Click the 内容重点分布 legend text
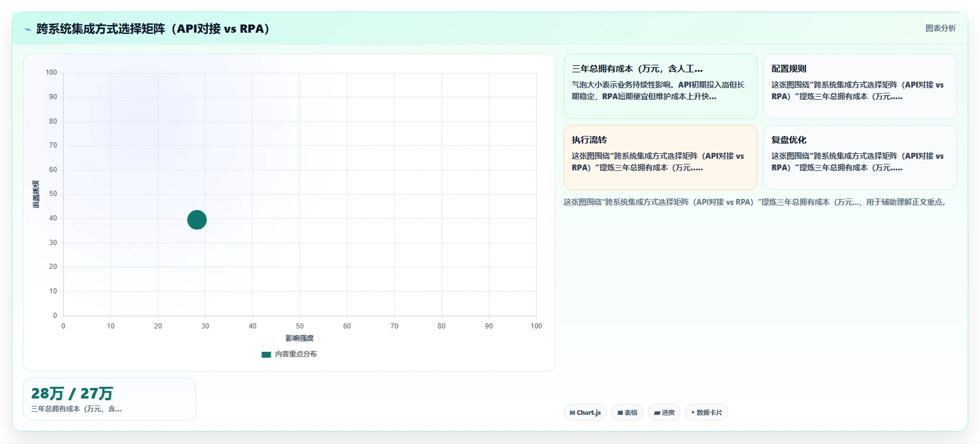The image size is (980, 444). [296, 354]
